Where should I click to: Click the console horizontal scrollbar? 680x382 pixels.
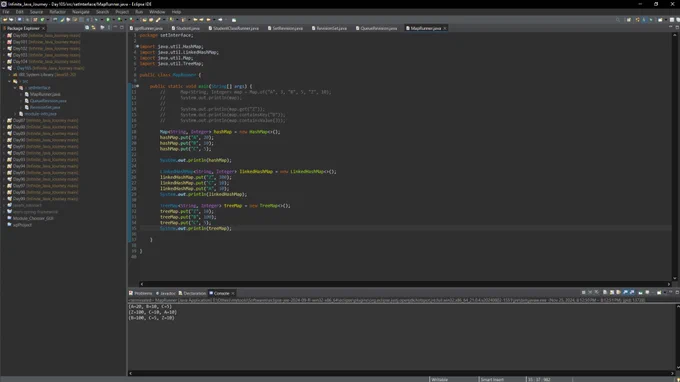[402, 373]
